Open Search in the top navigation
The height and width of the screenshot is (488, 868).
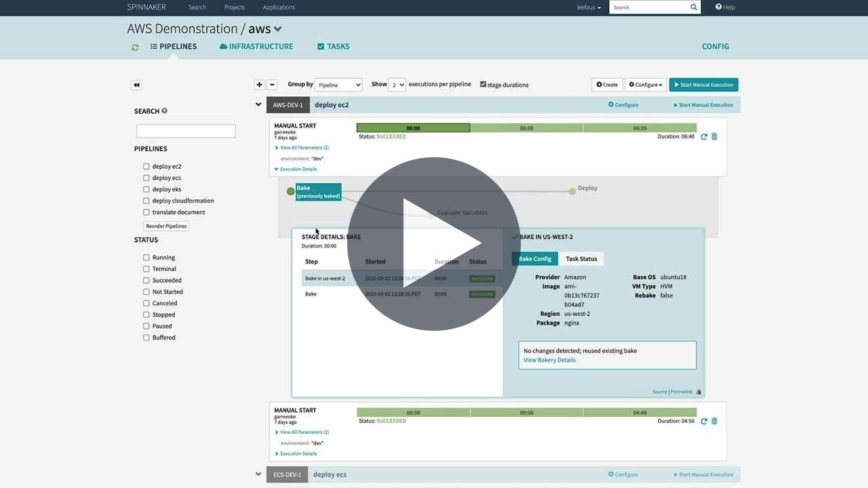[197, 7]
